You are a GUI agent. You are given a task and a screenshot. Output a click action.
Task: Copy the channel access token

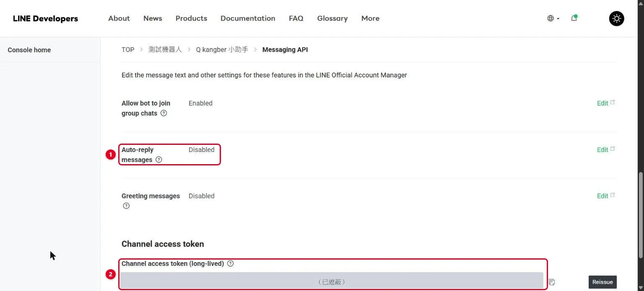[x=552, y=282]
